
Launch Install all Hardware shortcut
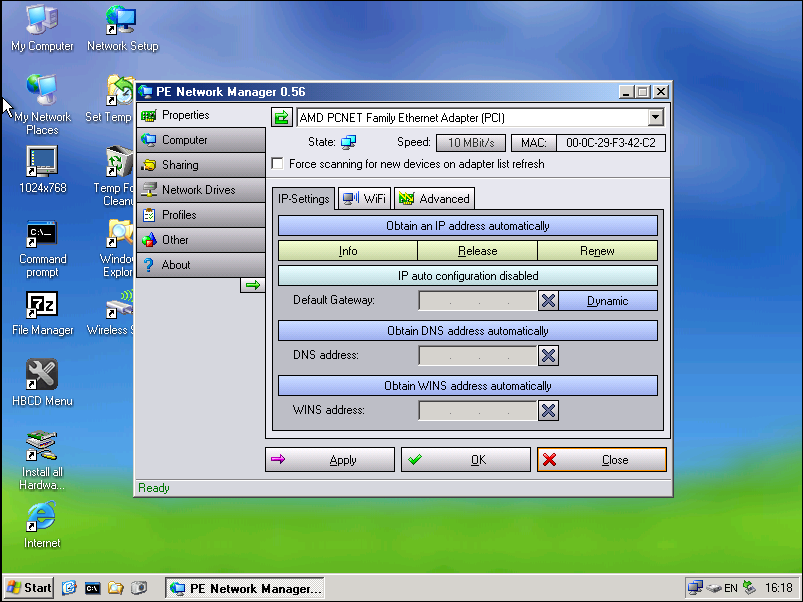(x=42, y=460)
